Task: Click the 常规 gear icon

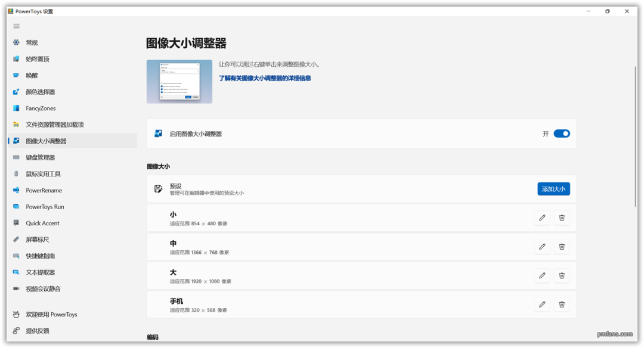Action: 16,42
